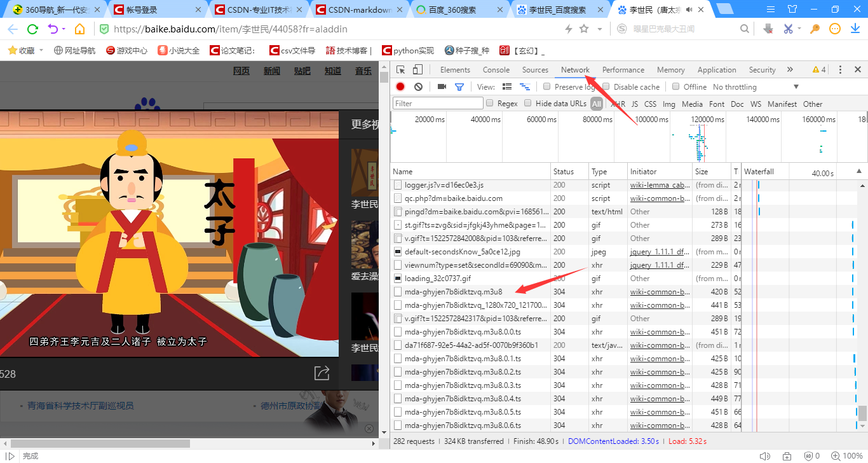Toggle the Offline checkbox
The image size is (868, 463).
pos(676,86)
